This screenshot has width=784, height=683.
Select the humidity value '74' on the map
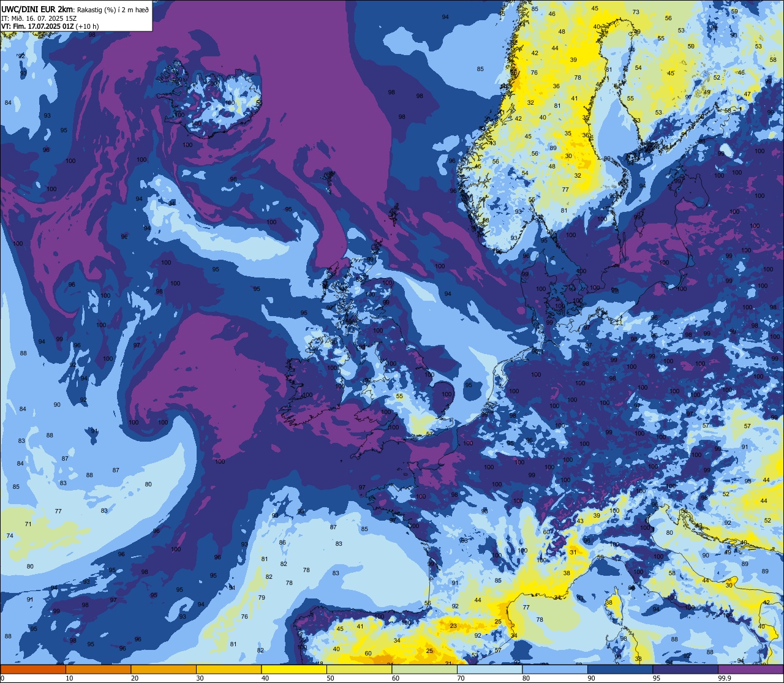coord(9,536)
